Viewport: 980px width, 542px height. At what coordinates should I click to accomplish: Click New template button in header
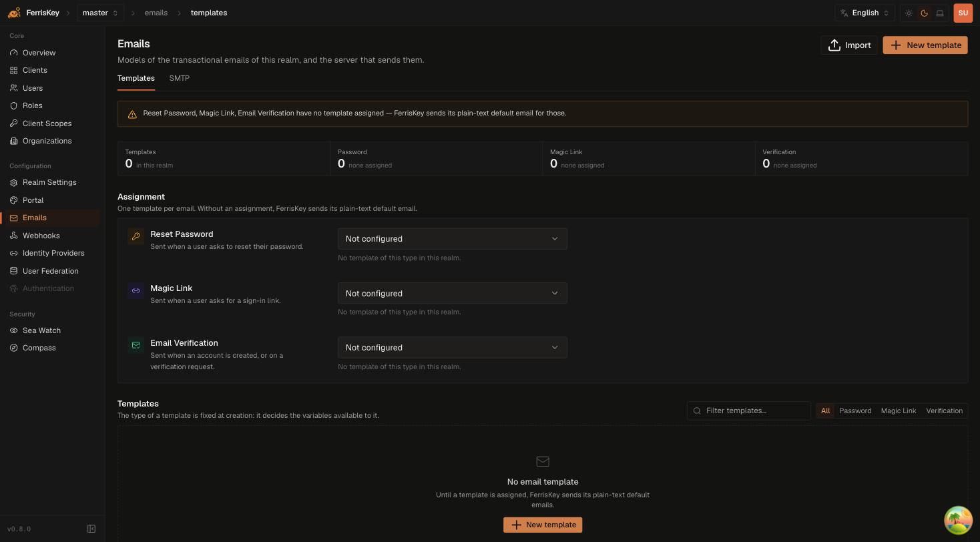tap(925, 45)
